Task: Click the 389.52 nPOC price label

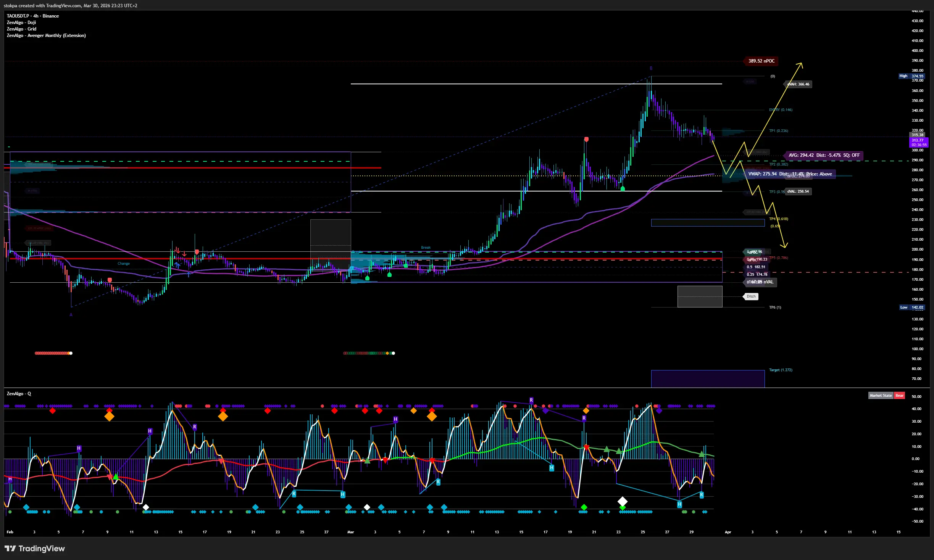Action: pyautogui.click(x=761, y=61)
